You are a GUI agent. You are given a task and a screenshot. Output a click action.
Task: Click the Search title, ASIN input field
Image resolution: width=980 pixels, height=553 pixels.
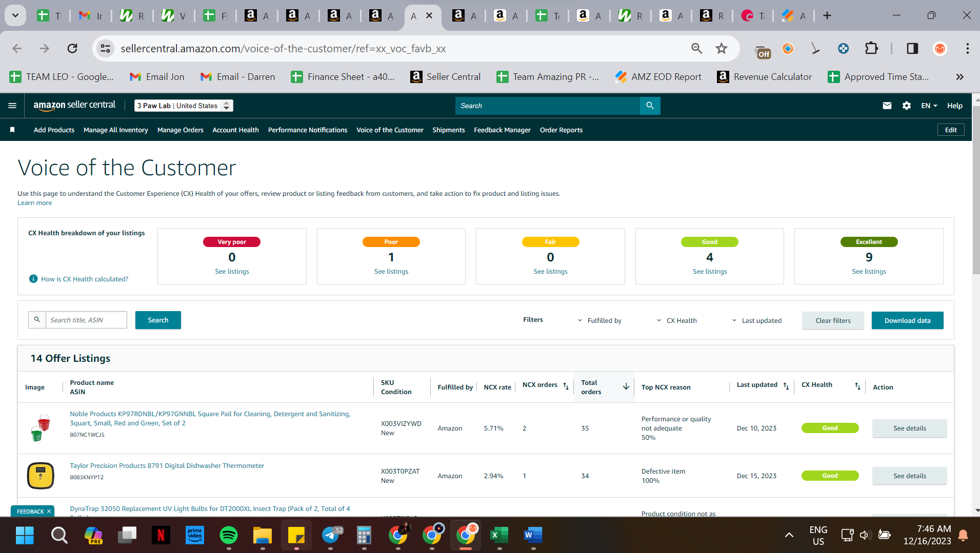point(86,320)
